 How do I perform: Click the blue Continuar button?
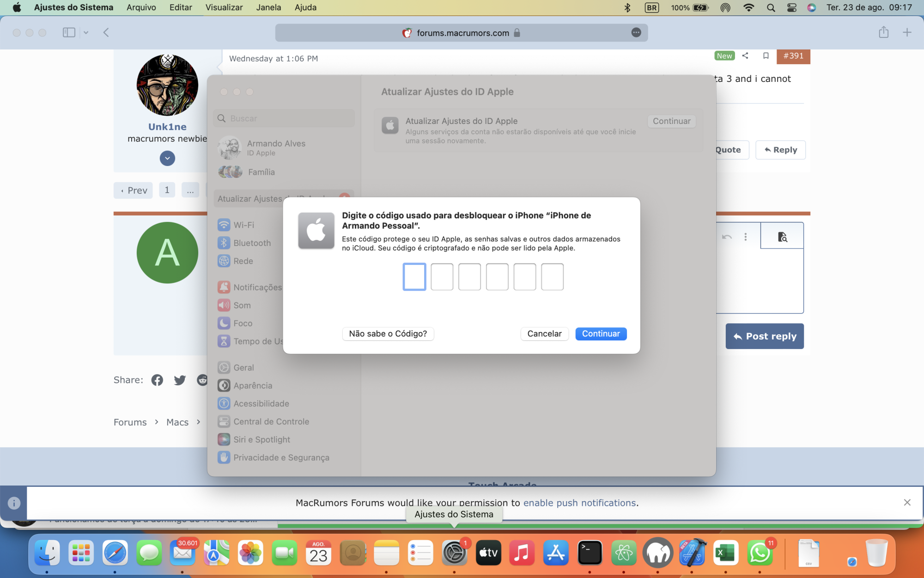pyautogui.click(x=601, y=333)
